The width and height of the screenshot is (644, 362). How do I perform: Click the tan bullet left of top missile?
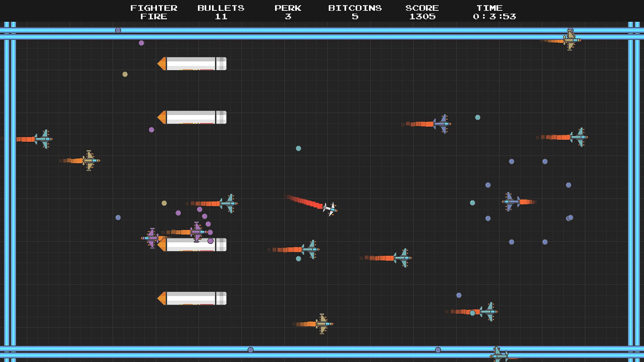pyautogui.click(x=125, y=74)
